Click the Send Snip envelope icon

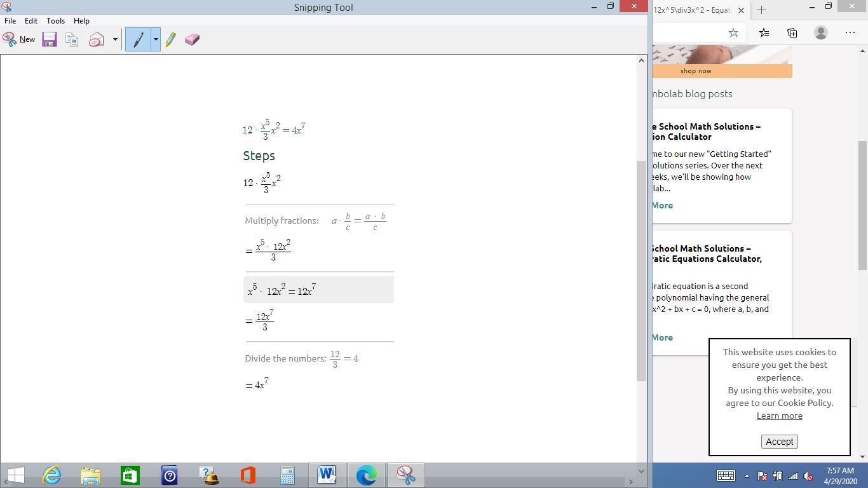[x=97, y=39]
